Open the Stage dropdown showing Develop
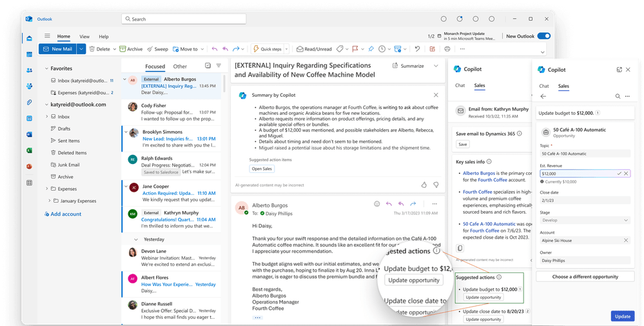The width and height of the screenshot is (644, 326). point(583,220)
